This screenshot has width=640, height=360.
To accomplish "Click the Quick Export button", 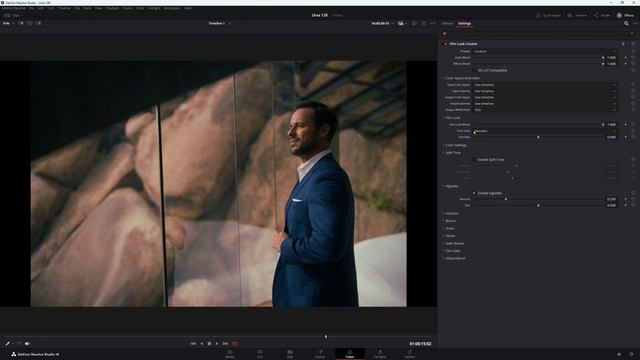I will point(549,16).
